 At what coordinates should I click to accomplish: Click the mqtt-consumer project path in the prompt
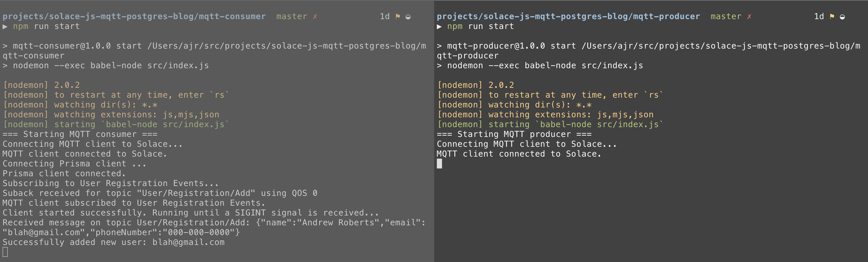[134, 17]
